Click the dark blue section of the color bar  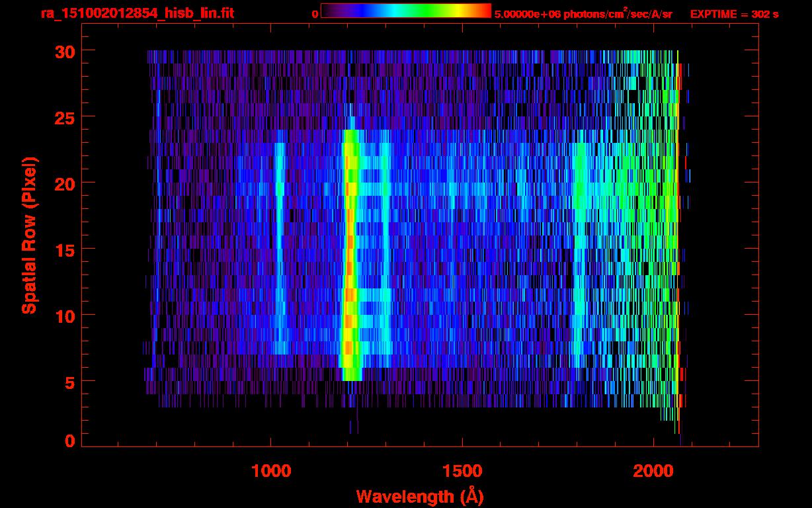(x=350, y=11)
